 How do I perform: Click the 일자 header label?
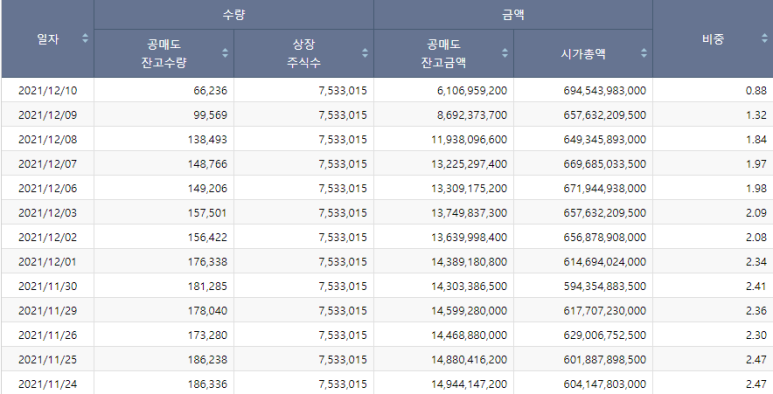(x=48, y=39)
